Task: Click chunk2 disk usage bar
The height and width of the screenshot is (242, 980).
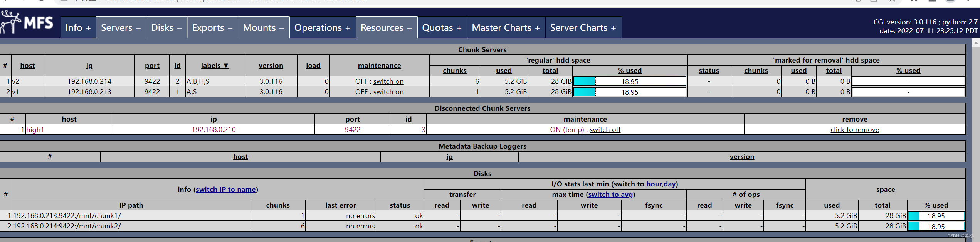Action: [x=936, y=227]
